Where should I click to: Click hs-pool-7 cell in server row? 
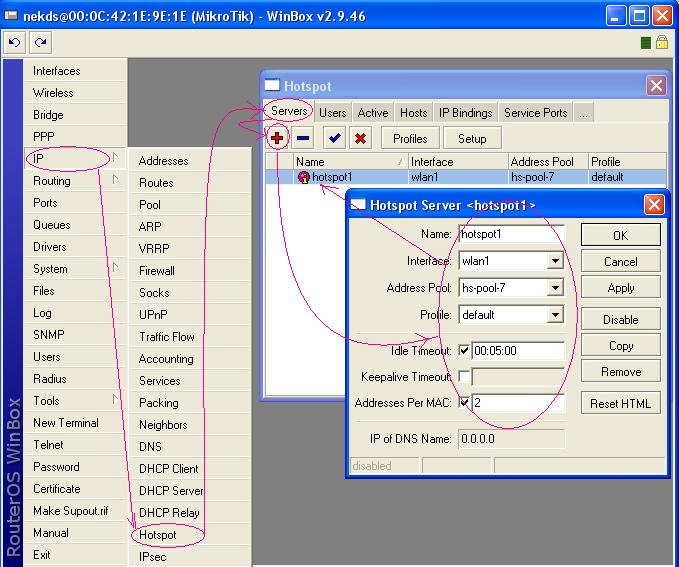tap(548, 177)
